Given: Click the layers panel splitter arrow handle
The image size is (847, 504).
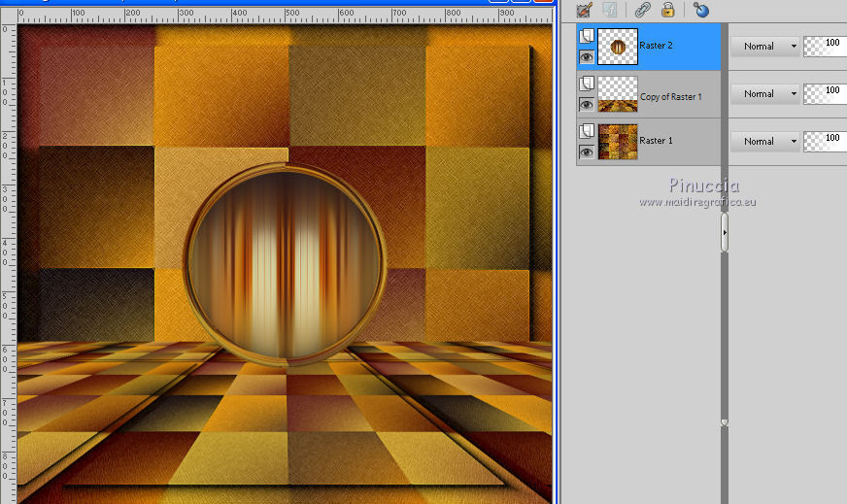Looking at the screenshot, I should coord(725,233).
